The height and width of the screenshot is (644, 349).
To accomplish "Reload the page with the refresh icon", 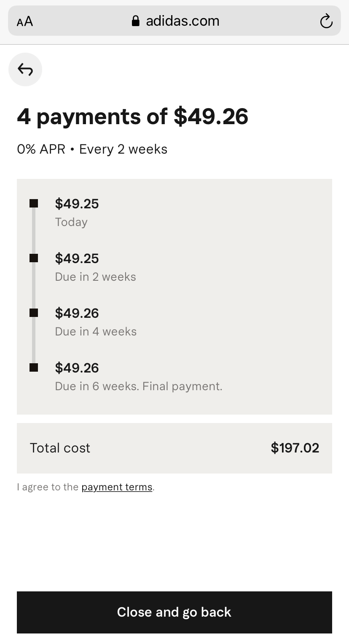I will (x=326, y=21).
